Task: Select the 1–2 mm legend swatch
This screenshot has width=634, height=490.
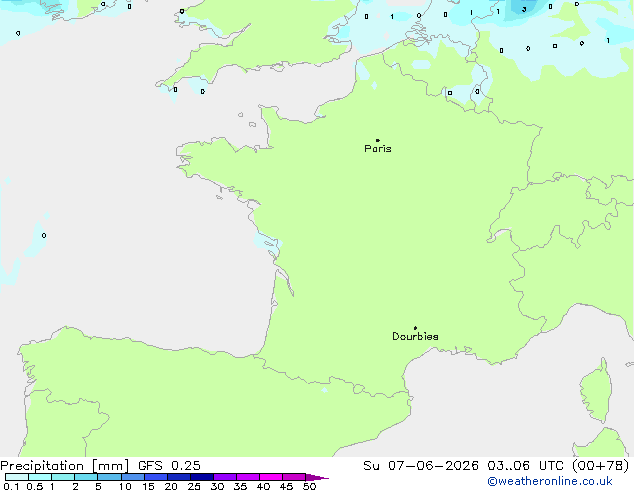Action: click(x=63, y=477)
